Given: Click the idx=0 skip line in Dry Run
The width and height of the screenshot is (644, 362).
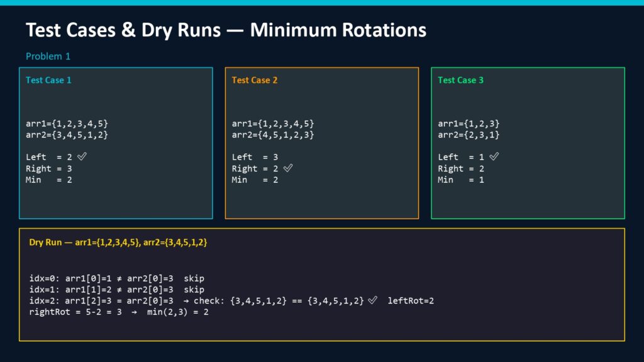Looking at the screenshot, I should (x=116, y=278).
